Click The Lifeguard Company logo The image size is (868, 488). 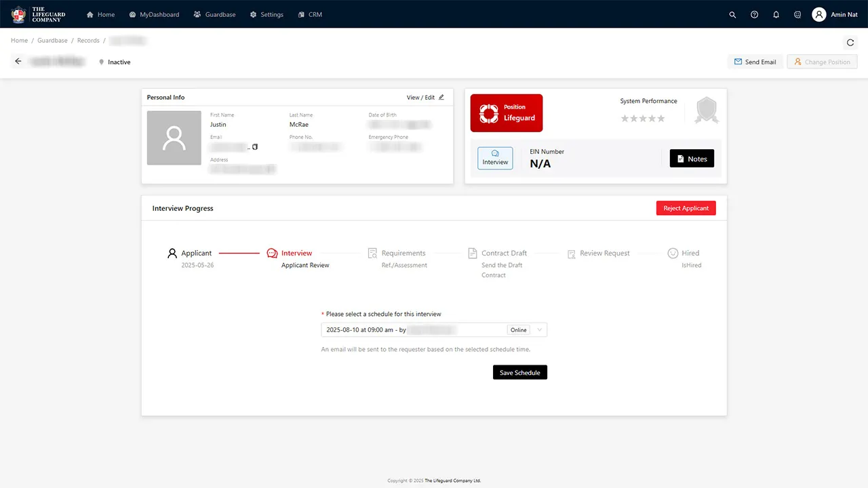[x=39, y=14]
